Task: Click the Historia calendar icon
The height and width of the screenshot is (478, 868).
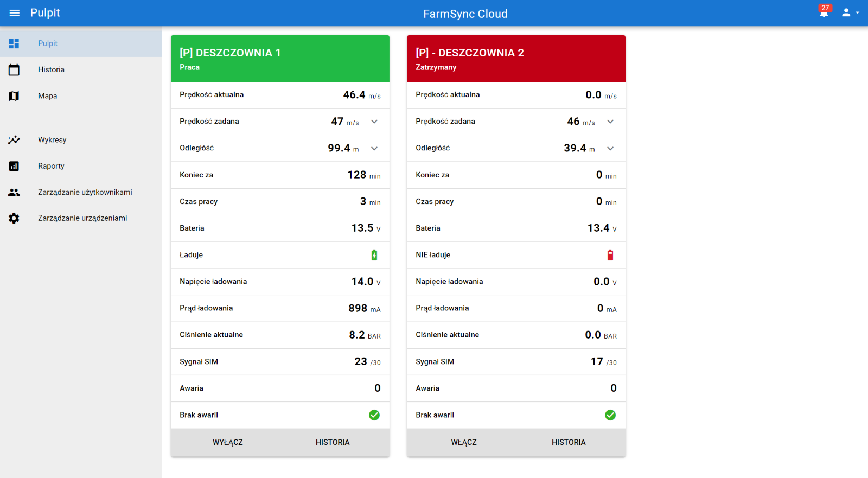Action: tap(14, 70)
